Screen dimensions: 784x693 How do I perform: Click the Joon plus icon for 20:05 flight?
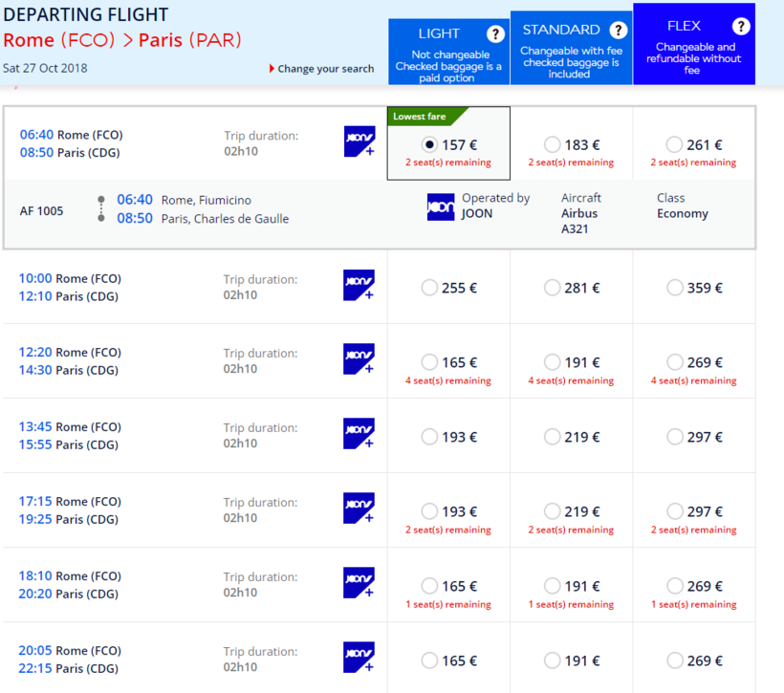[359, 658]
